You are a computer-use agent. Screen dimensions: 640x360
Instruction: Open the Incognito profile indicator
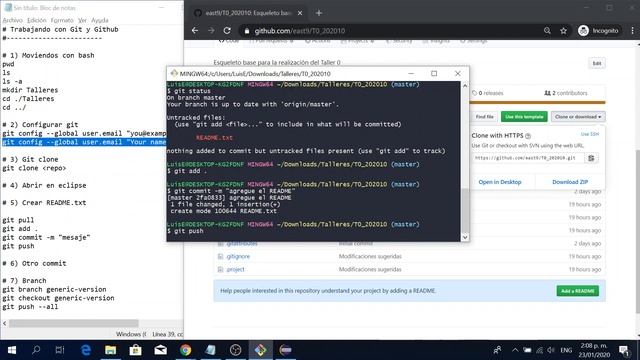(x=598, y=31)
